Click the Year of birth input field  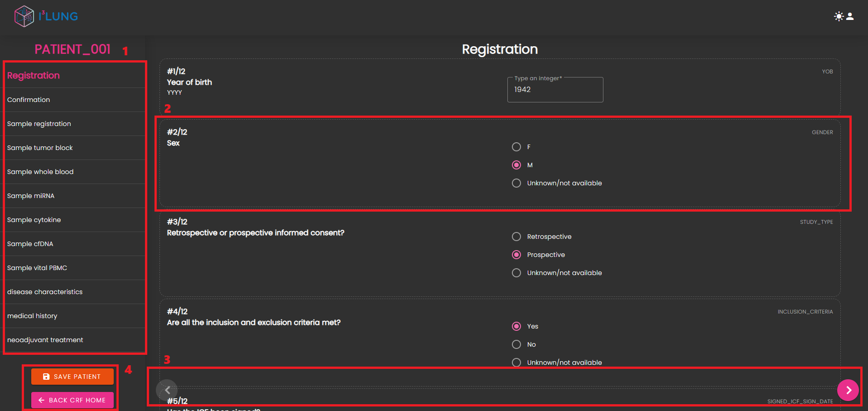(x=555, y=90)
